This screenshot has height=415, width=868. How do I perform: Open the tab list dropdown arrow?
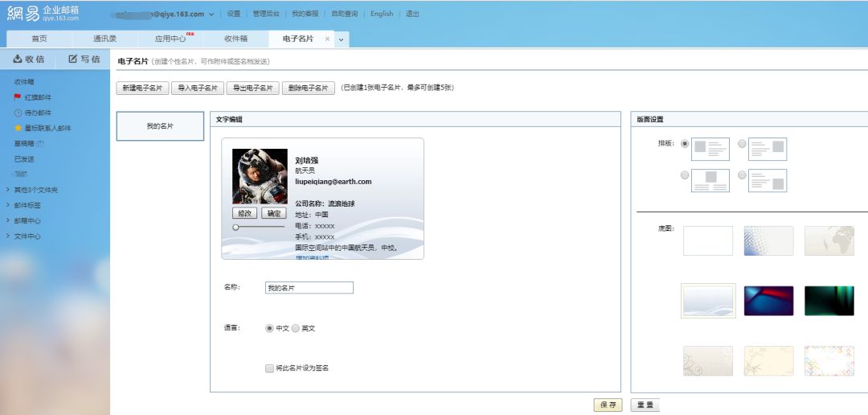tap(341, 39)
